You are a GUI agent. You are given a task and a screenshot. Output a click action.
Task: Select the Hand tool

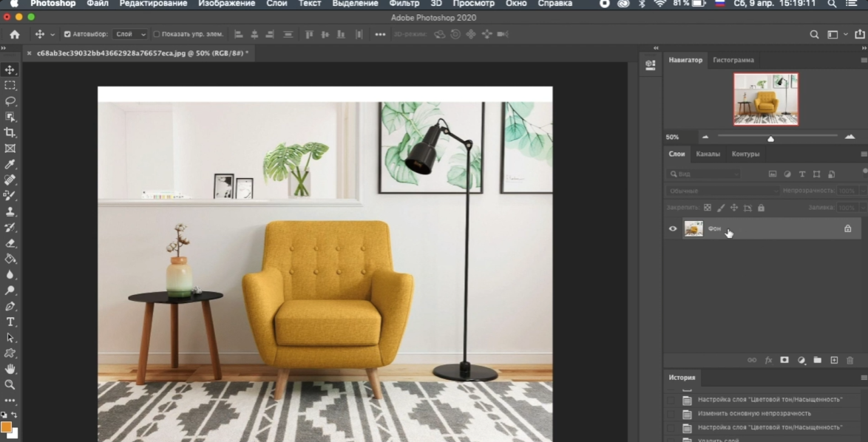click(x=10, y=368)
